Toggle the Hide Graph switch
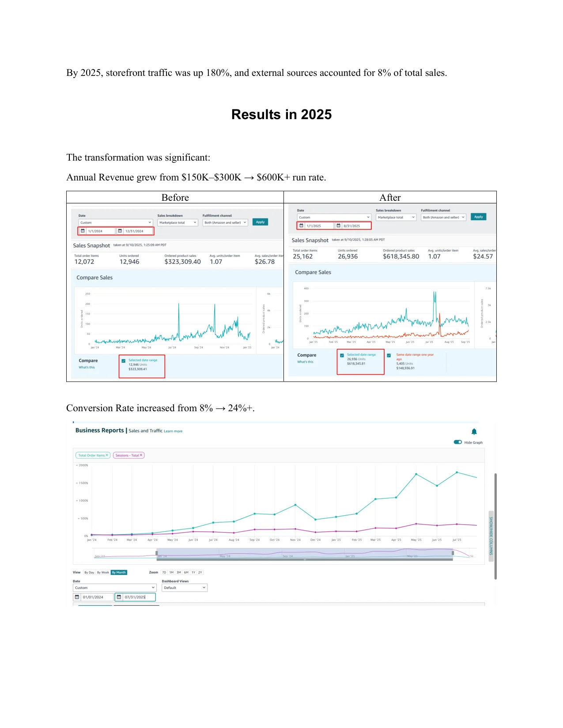This screenshot has height=728, width=563. (x=458, y=442)
